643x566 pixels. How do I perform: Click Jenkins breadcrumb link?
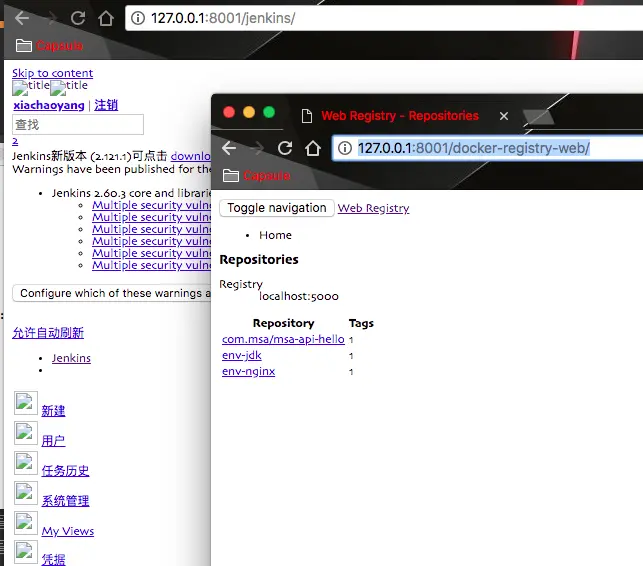pyautogui.click(x=71, y=358)
